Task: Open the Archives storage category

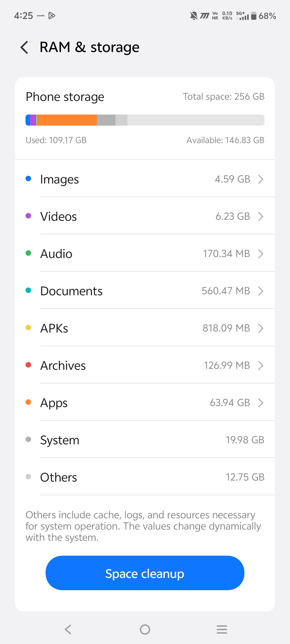Action: point(145,365)
